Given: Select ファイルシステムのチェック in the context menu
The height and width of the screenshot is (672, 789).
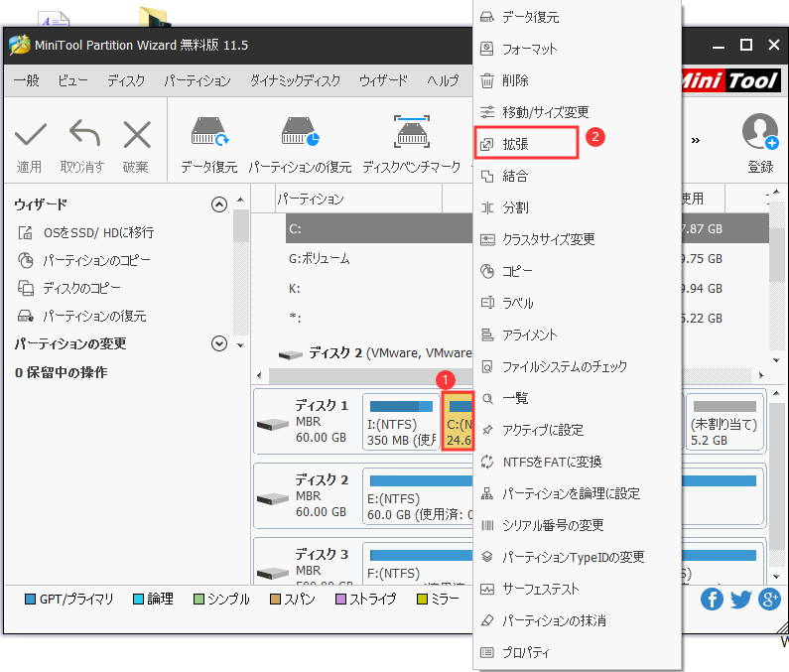Looking at the screenshot, I should (x=578, y=366).
